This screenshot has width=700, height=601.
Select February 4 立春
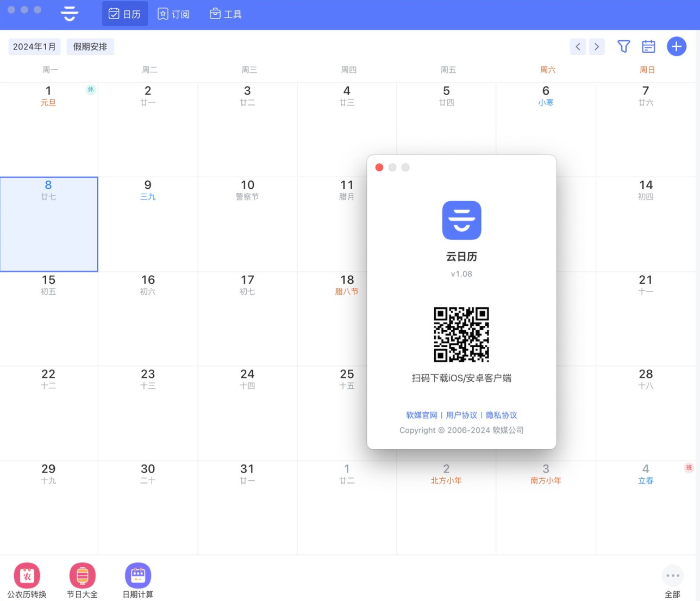click(646, 507)
